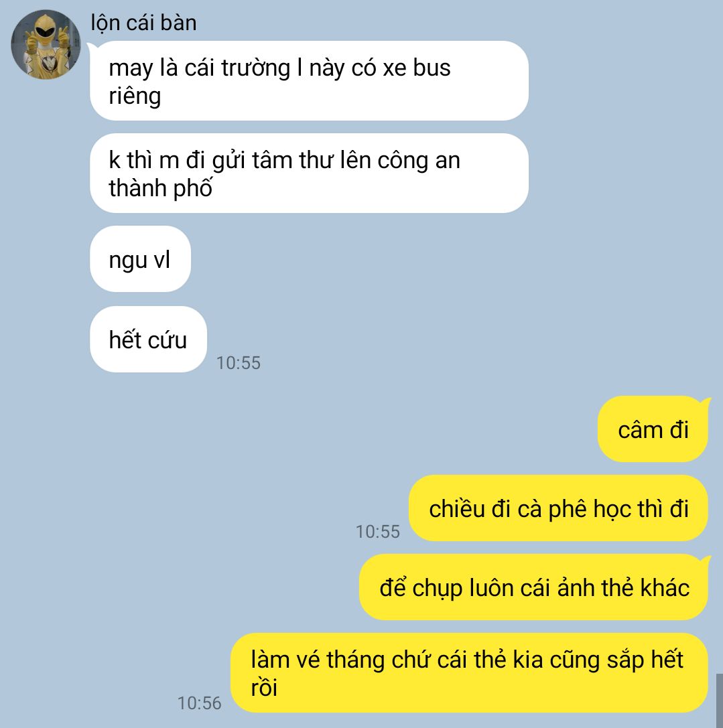The height and width of the screenshot is (728, 723).
Task: Open the yellow ranger profile avatar
Action: (46, 45)
